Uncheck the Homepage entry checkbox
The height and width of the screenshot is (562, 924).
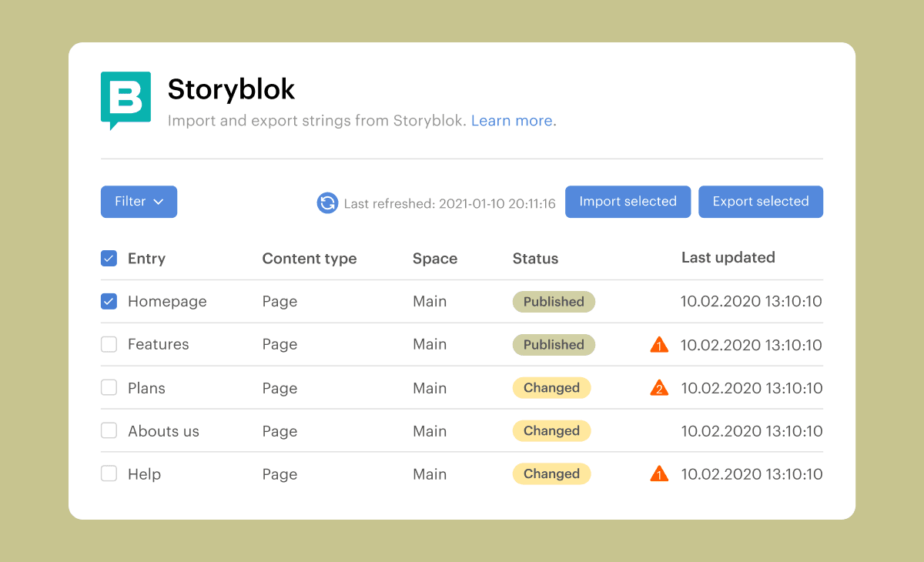click(x=109, y=302)
